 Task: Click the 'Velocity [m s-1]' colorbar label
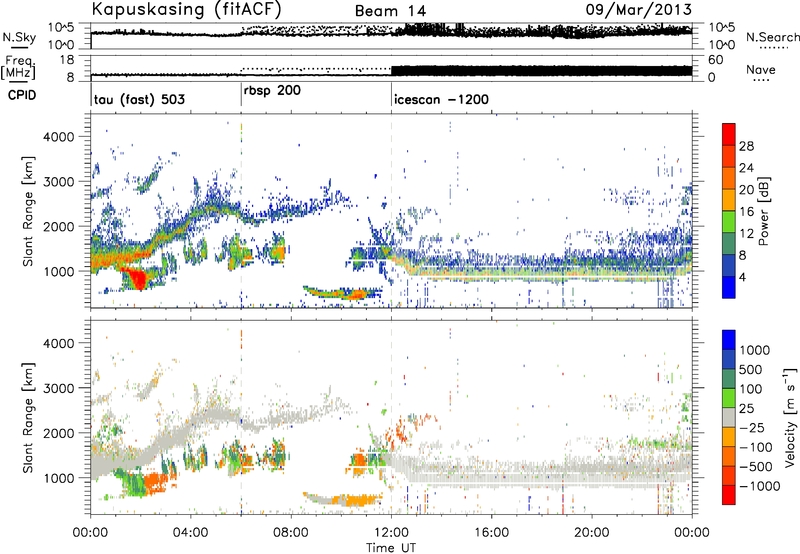(x=790, y=417)
